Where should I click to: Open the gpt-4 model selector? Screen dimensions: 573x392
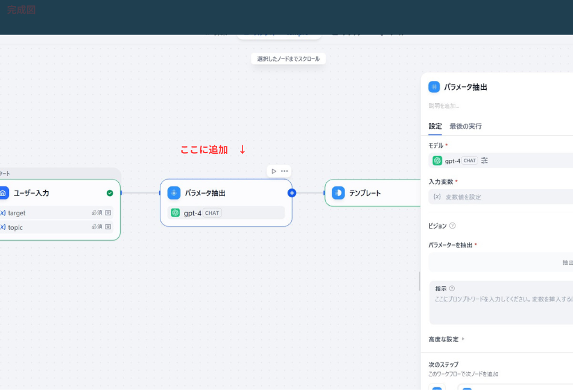pos(452,160)
